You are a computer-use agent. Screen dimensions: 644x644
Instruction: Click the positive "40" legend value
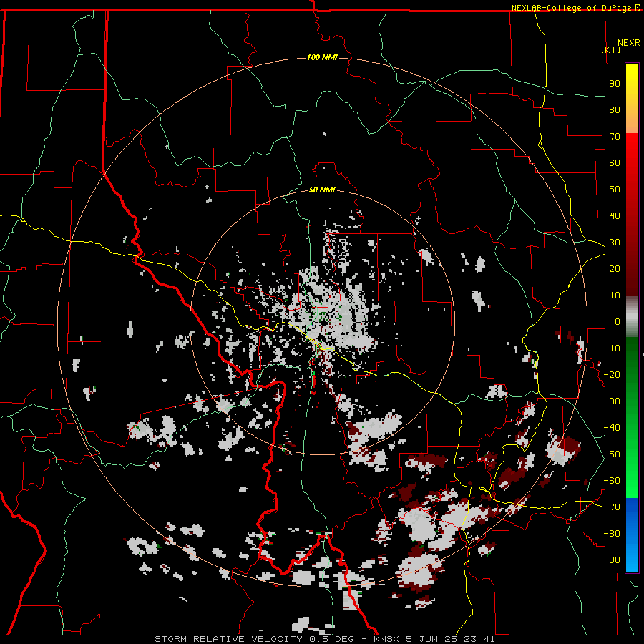pyautogui.click(x=615, y=215)
